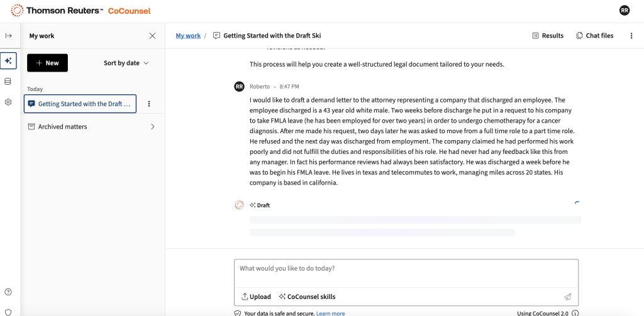Image resolution: width=644 pixels, height=316 pixels.
Task: Click the Upload button in message box
Action: [x=256, y=297]
